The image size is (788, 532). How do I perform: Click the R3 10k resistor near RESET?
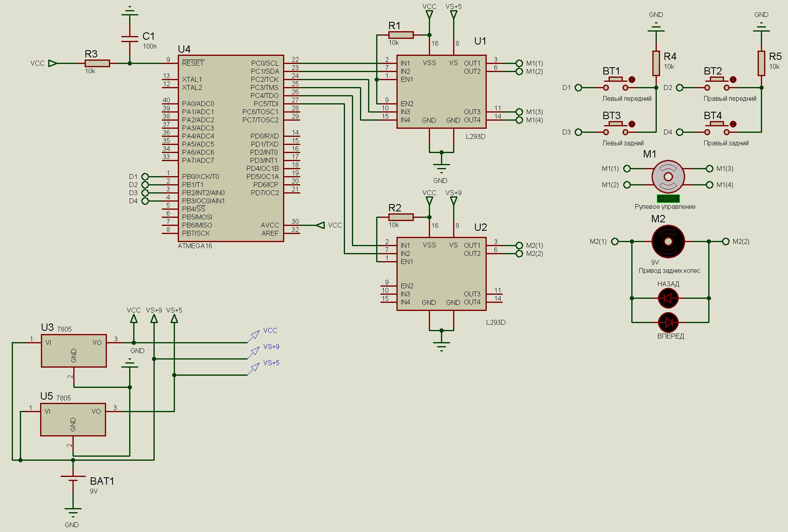[97, 63]
